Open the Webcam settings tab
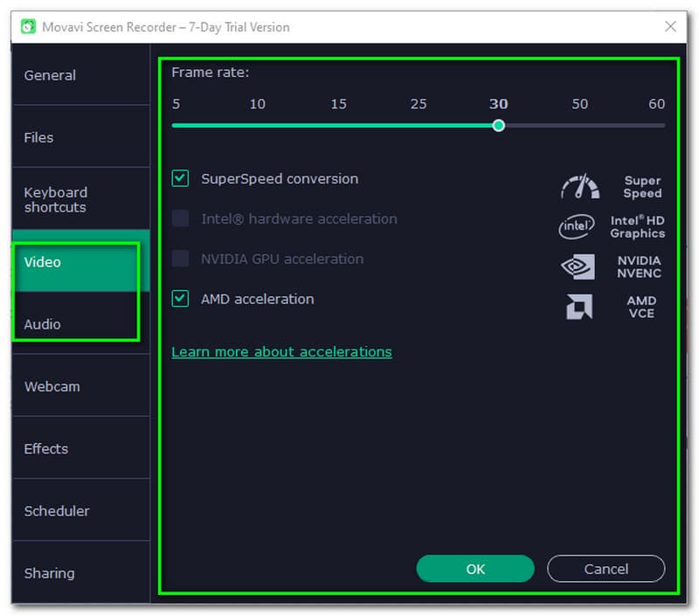The width and height of the screenshot is (699, 616). 80,386
